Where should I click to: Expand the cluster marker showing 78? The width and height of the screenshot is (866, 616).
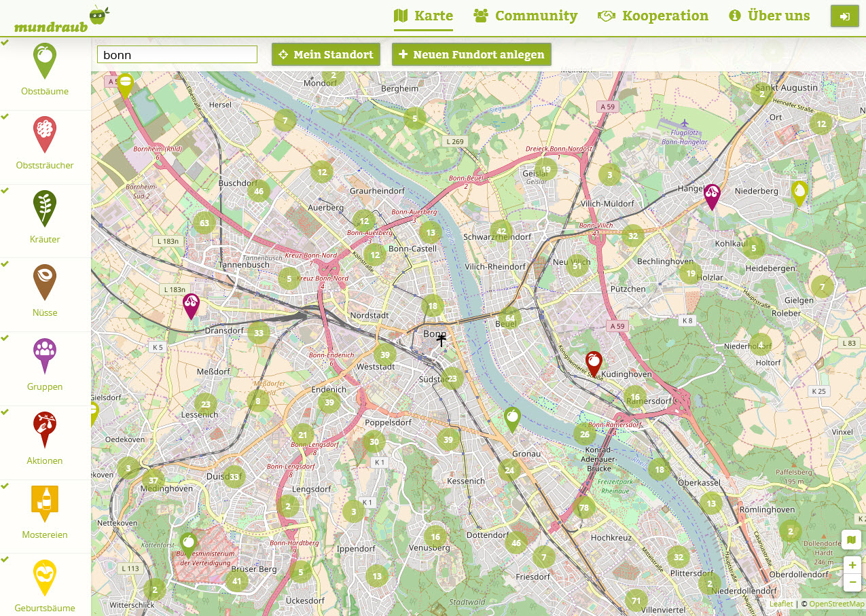(584, 507)
